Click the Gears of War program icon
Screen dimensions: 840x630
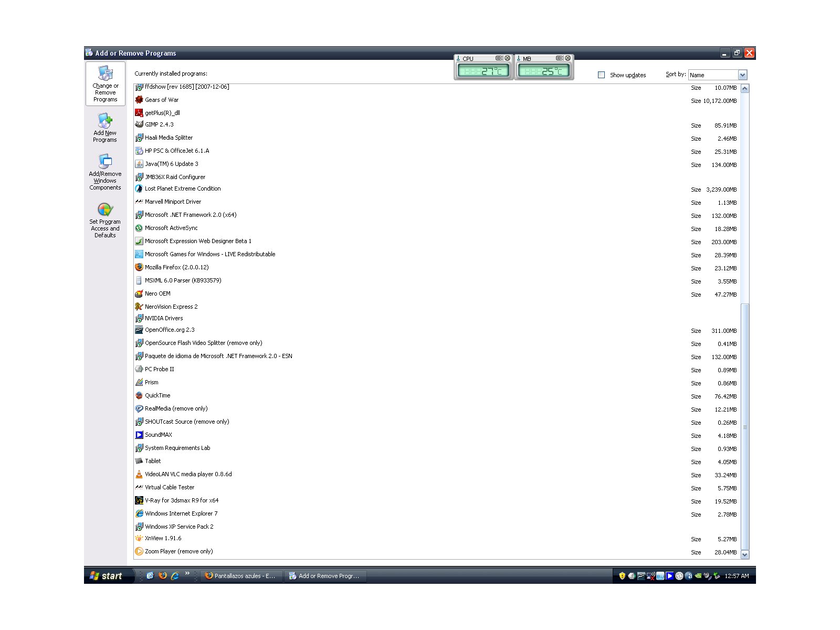click(x=139, y=100)
